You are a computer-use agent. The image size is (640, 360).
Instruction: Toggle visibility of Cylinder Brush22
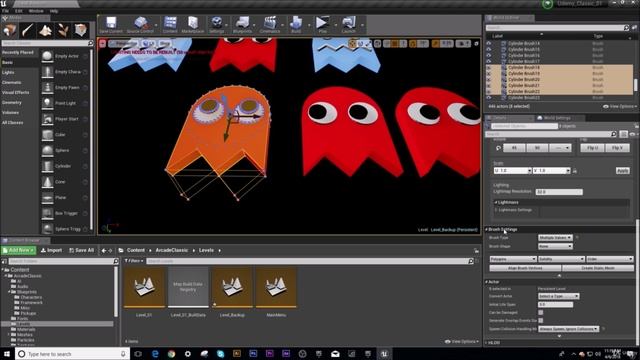click(489, 91)
